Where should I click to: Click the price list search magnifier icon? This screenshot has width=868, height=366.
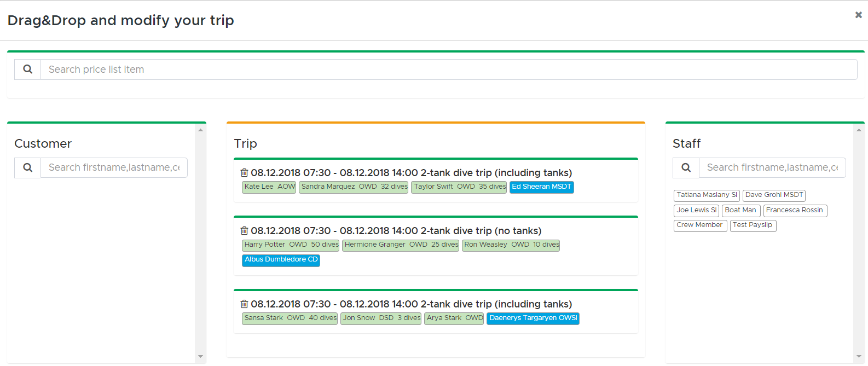tap(28, 69)
